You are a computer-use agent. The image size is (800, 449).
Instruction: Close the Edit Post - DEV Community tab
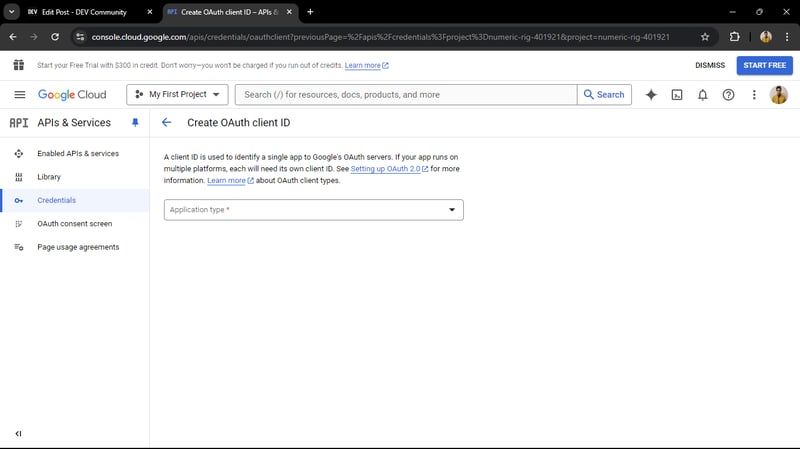point(149,12)
